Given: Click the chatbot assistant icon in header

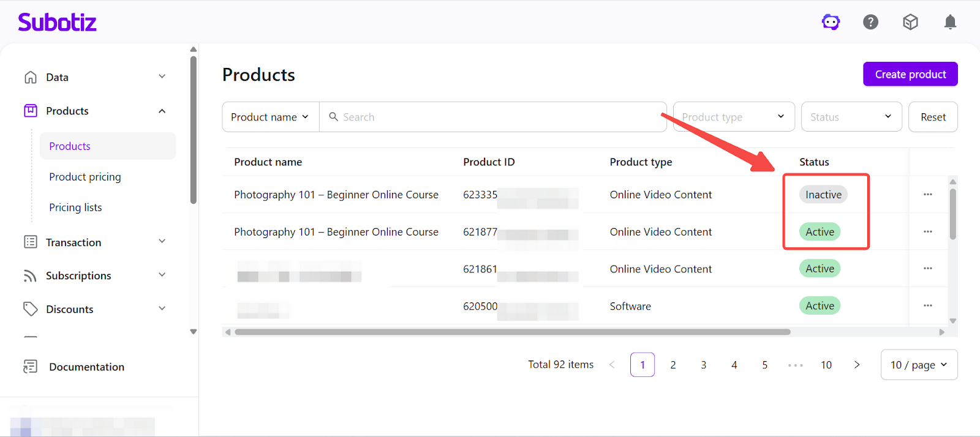Looking at the screenshot, I should [x=831, y=23].
